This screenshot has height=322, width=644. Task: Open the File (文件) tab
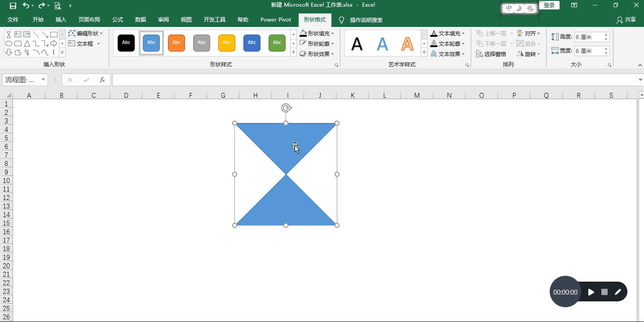(x=13, y=20)
